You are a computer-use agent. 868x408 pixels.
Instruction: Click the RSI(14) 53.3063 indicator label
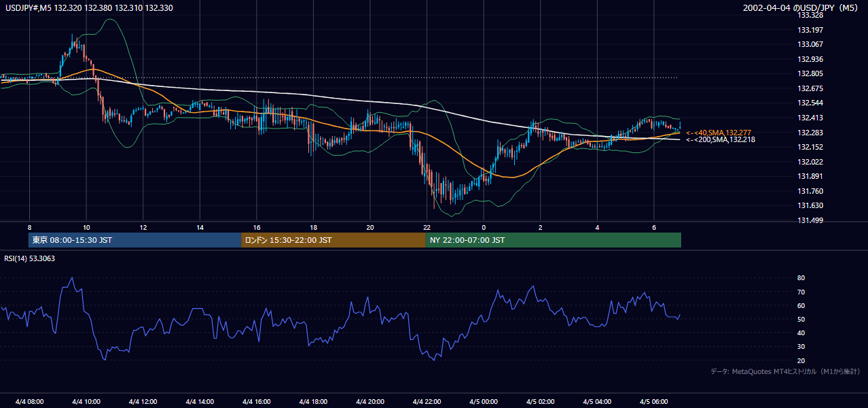pos(31,258)
